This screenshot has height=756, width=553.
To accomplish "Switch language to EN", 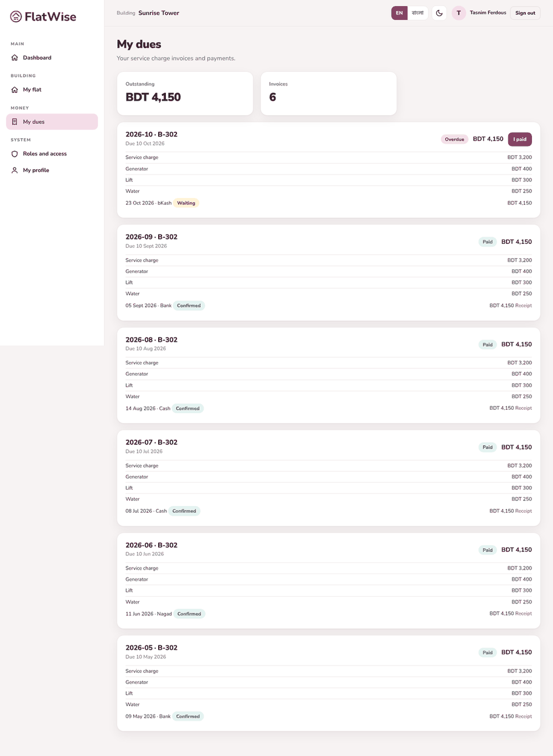I will (399, 13).
